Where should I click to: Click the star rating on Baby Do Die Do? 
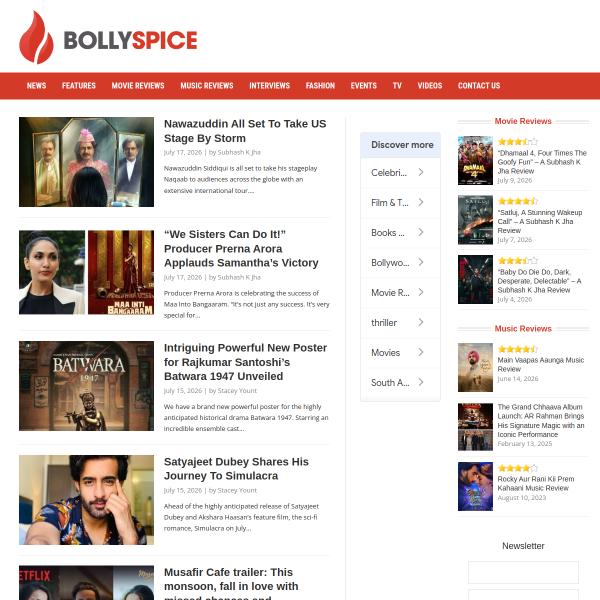click(x=518, y=261)
